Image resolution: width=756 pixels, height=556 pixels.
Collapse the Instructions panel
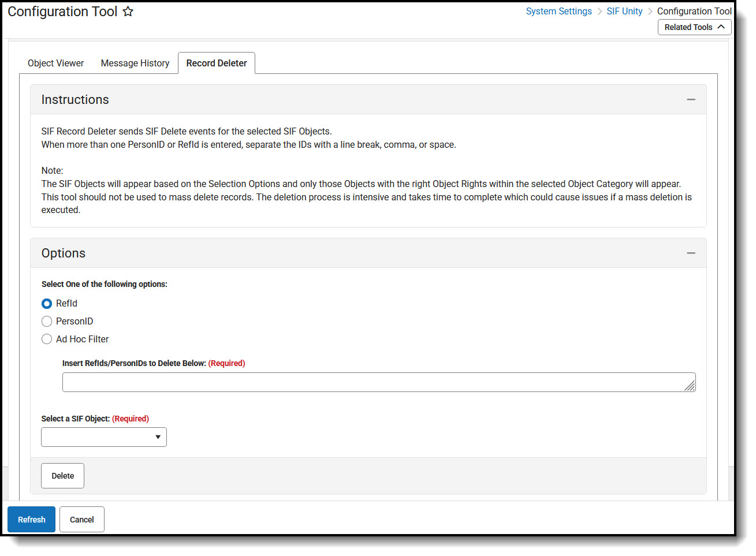691,99
